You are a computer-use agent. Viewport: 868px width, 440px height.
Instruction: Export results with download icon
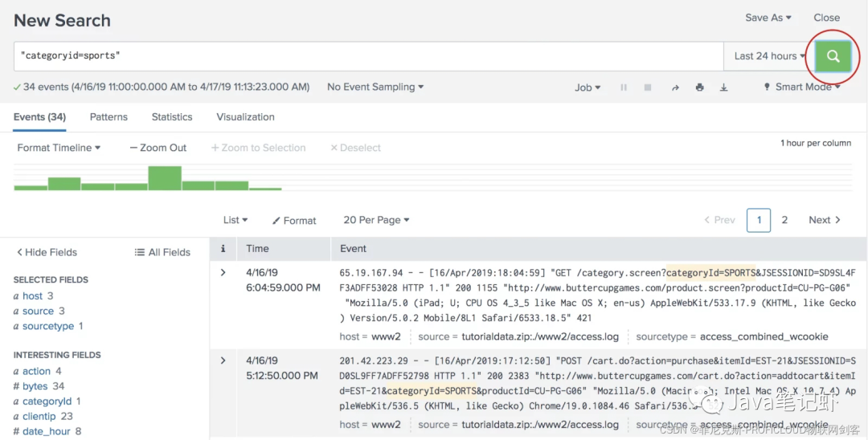(723, 88)
